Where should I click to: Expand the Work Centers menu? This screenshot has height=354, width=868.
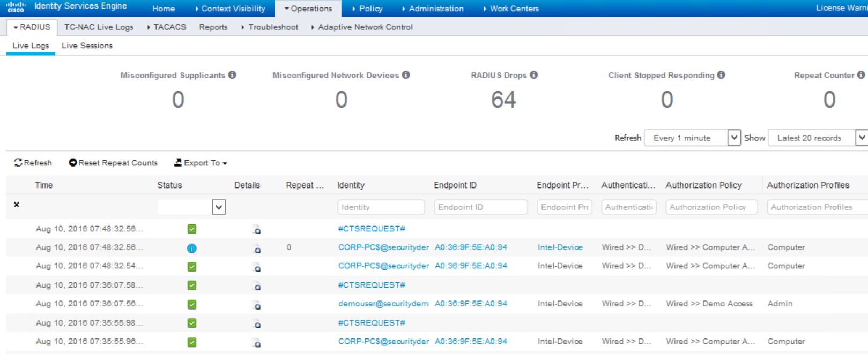(511, 9)
